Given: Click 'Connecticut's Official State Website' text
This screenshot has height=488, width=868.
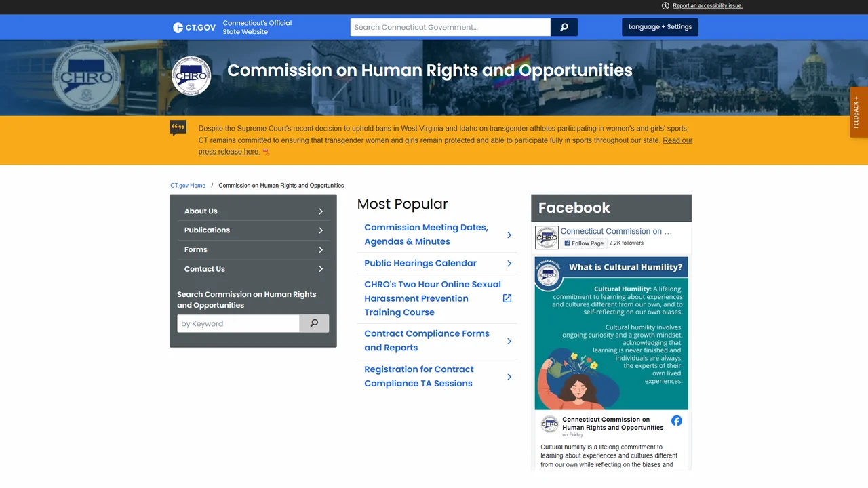Looking at the screenshot, I should 257,27.
